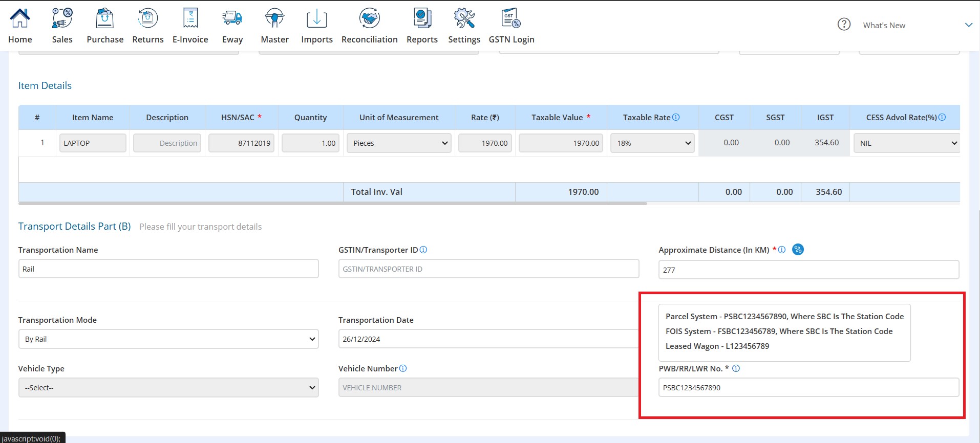Click the FOIS System hint line

[779, 331]
